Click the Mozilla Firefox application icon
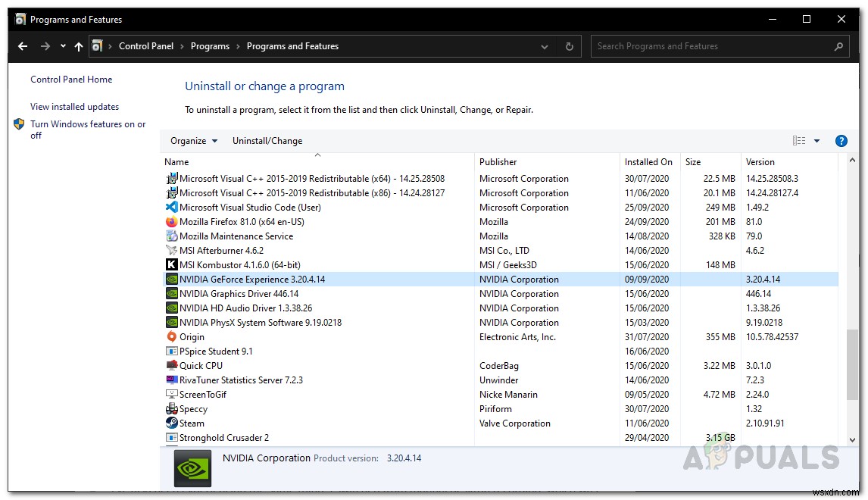 tap(172, 222)
